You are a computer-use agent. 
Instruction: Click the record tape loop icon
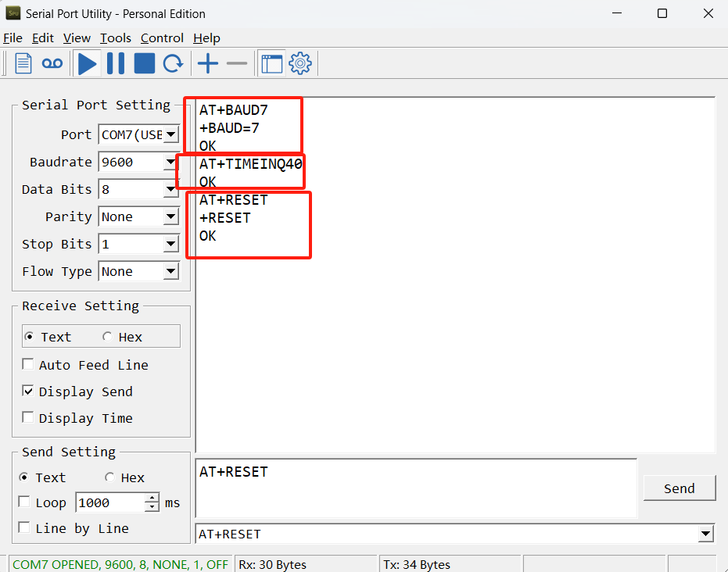[x=52, y=63]
